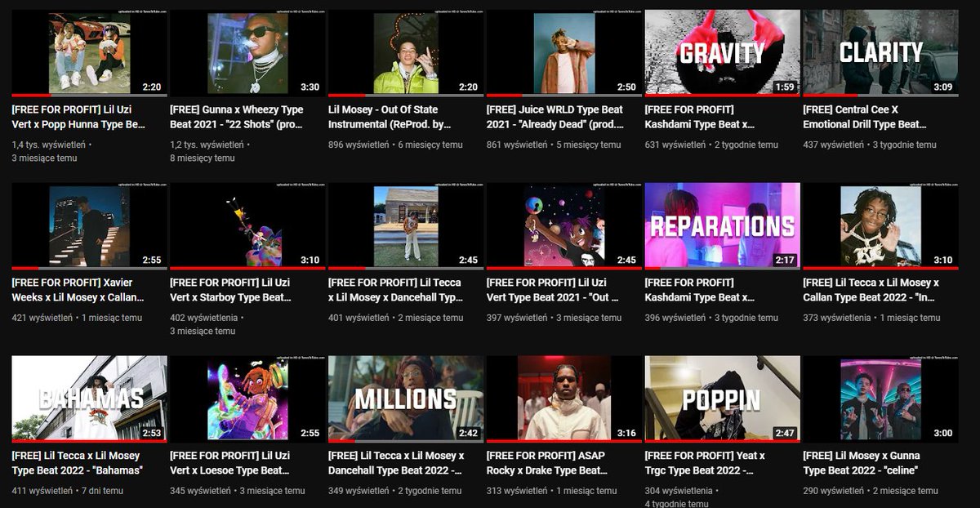This screenshot has width=980, height=508.
Task: Open title Lil Tecca x Lil Mosey "Bahamas"
Action: [78, 463]
